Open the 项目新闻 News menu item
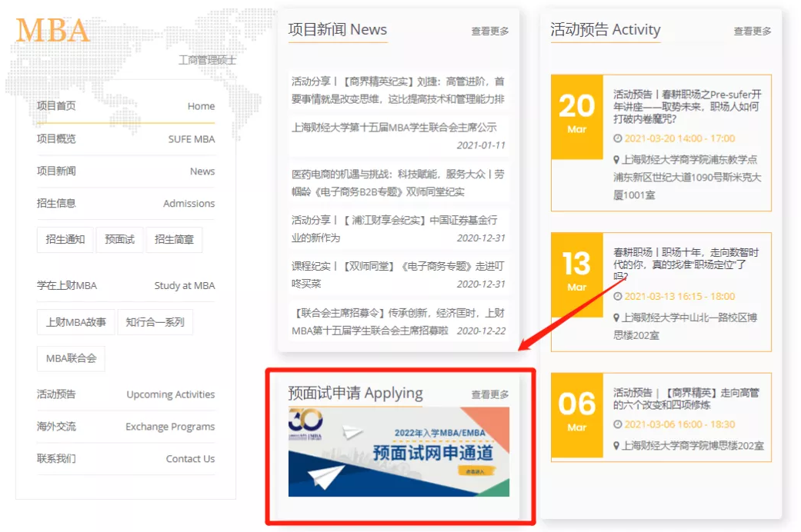The width and height of the screenshot is (801, 532). pos(125,171)
